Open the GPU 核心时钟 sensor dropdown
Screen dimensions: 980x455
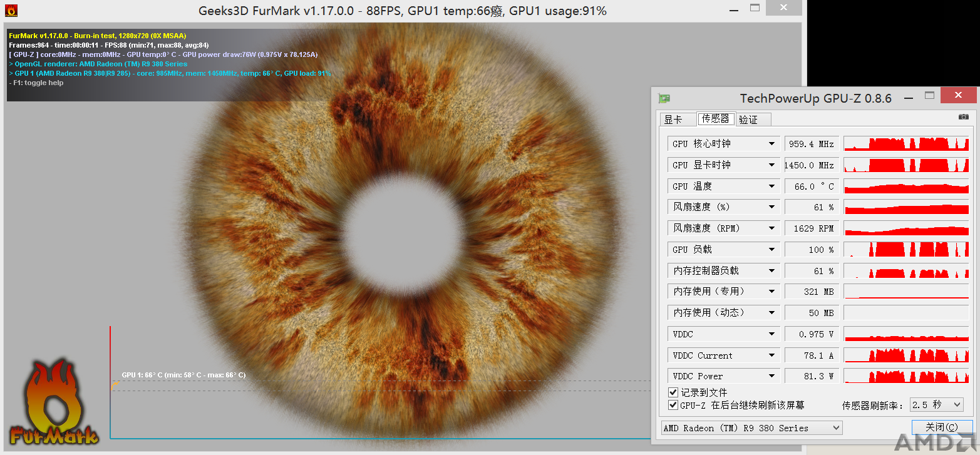pos(772,144)
